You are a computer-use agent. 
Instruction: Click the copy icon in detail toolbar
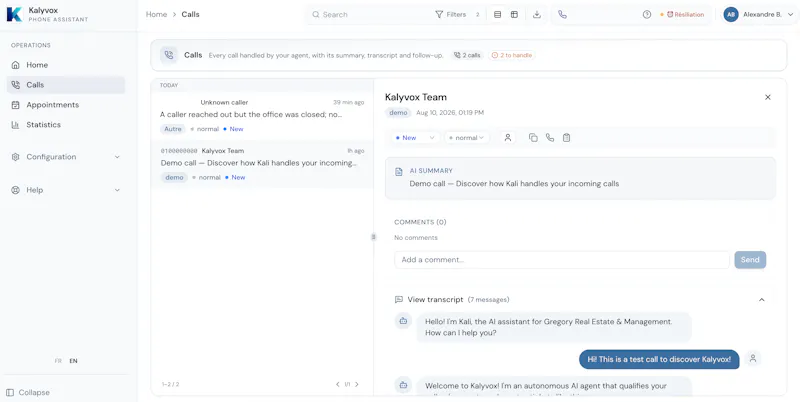533,138
